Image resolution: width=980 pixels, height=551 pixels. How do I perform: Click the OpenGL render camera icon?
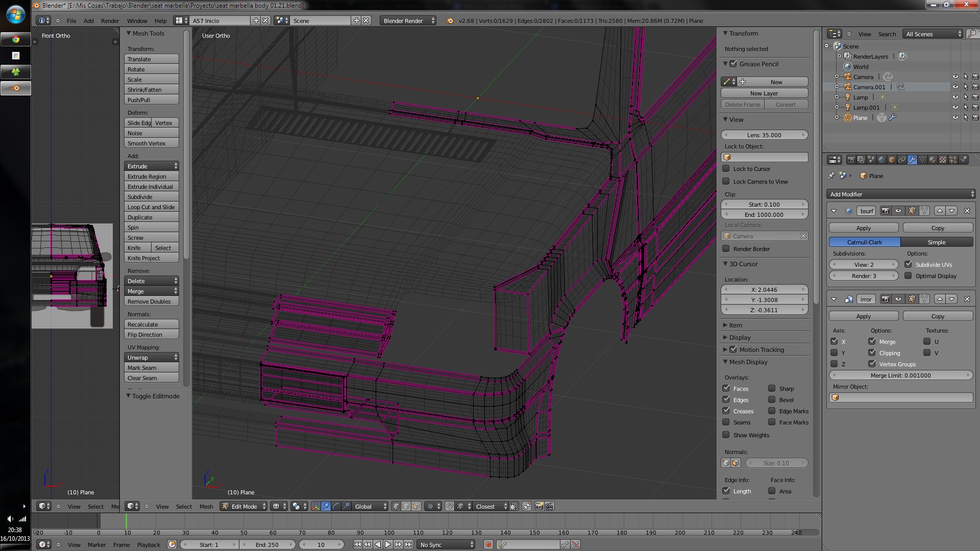pos(539,507)
